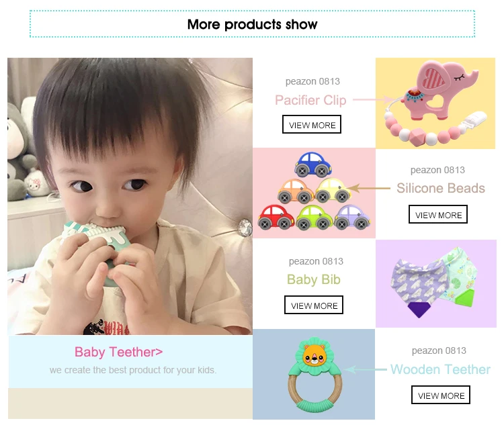Click View More under Pacifier Clip
This screenshot has height=427, width=504.
(x=311, y=124)
